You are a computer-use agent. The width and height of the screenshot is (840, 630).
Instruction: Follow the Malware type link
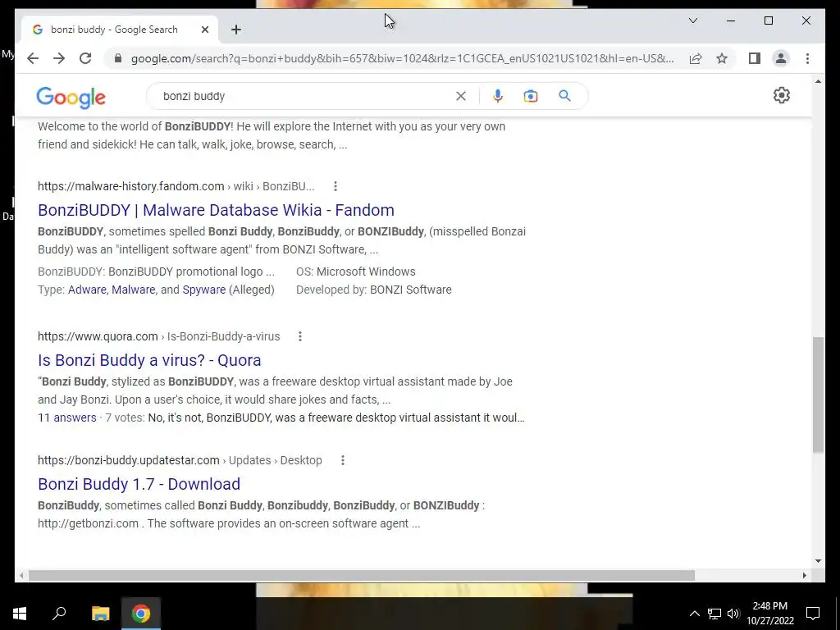[x=134, y=290]
